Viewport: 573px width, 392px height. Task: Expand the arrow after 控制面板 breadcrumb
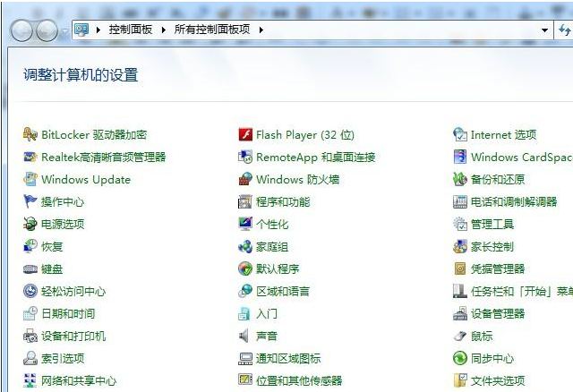164,30
